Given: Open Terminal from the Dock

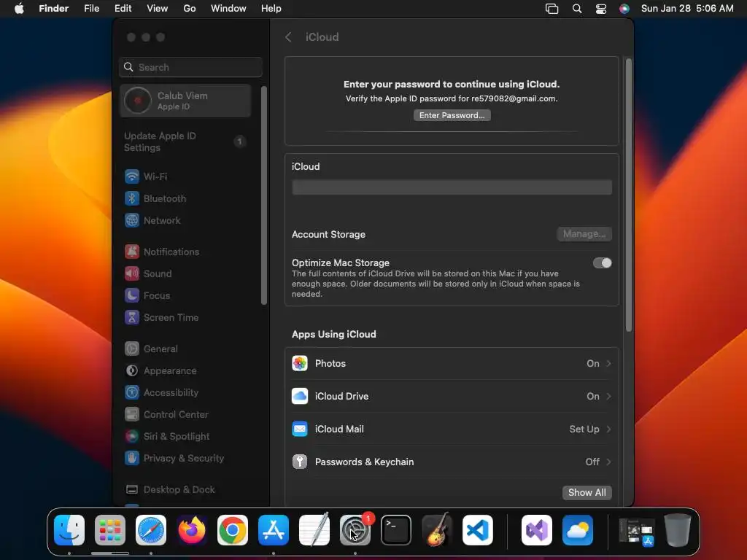Looking at the screenshot, I should (396, 530).
